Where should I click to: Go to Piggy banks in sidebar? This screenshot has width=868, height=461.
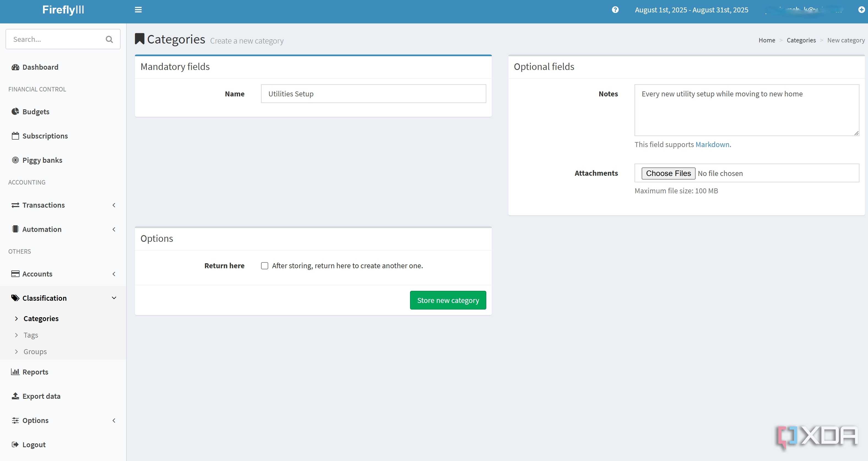(42, 160)
